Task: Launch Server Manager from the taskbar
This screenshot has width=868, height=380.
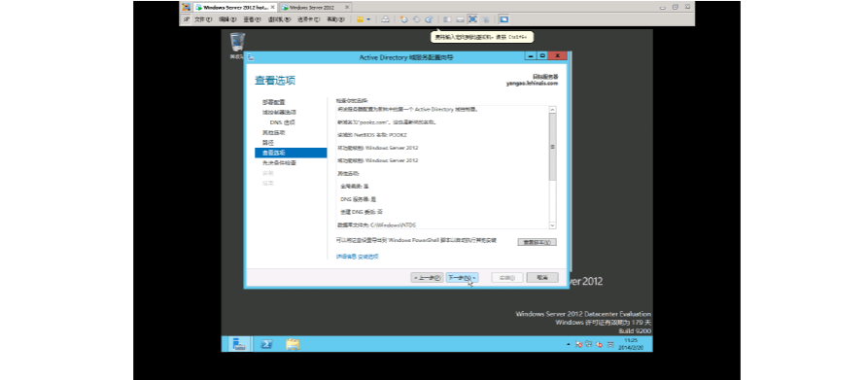Action: 239,344
